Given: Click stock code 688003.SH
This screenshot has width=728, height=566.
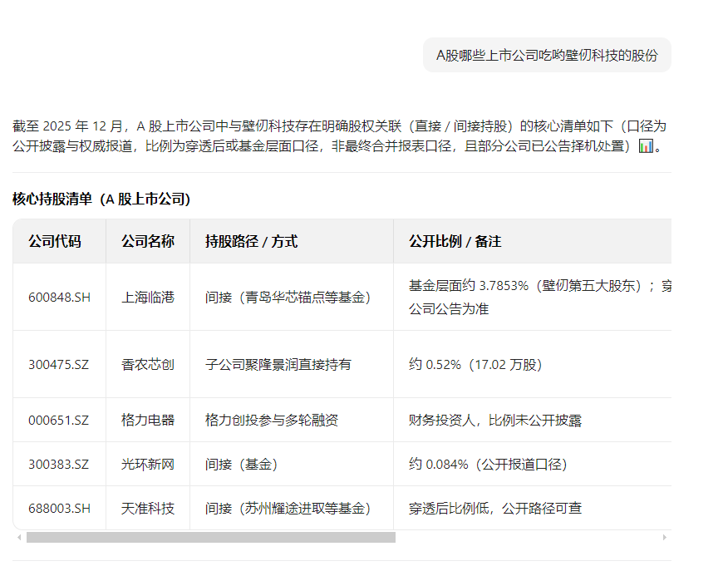Looking at the screenshot, I should (60, 509).
